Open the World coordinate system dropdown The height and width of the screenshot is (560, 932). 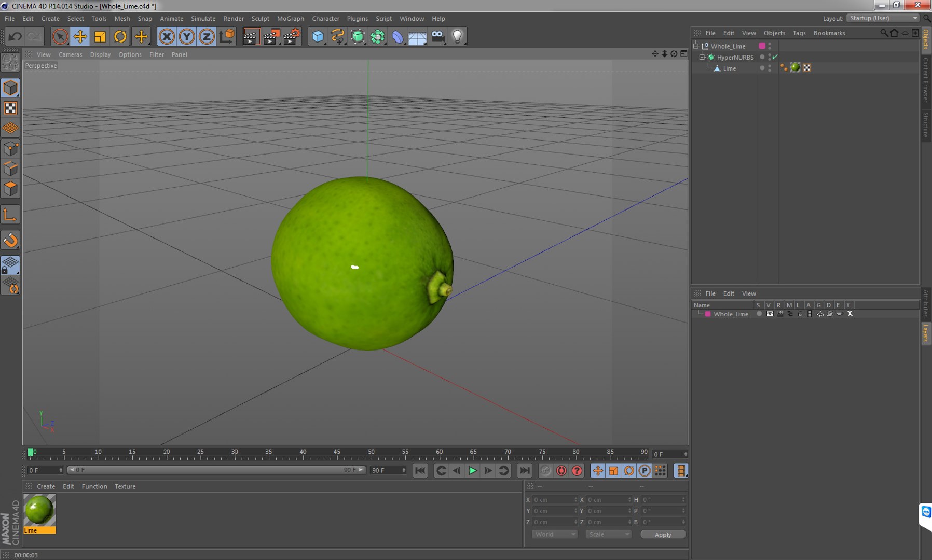(554, 534)
